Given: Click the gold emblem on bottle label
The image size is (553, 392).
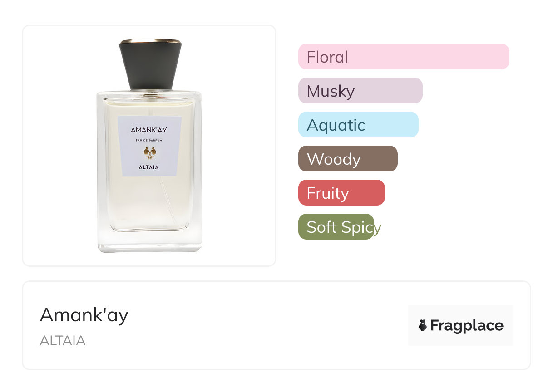Looking at the screenshot, I should click(149, 153).
